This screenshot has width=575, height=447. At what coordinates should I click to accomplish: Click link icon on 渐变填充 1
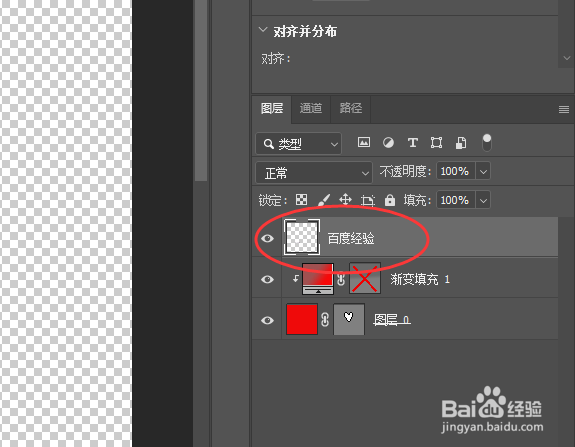(x=341, y=279)
